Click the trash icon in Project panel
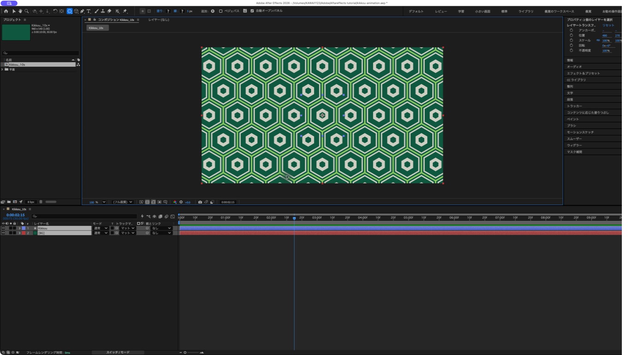The image size is (644, 355). click(41, 202)
